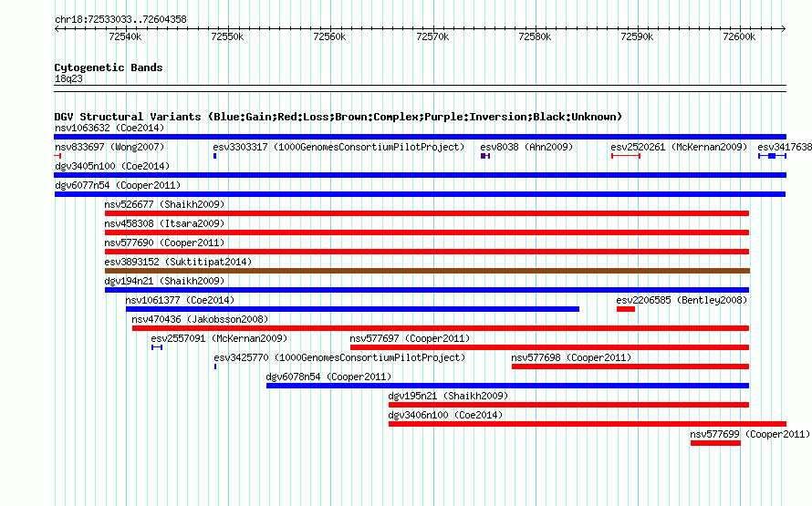The image size is (812, 506).
Task: Select the nsv577690 red loss bar
Action: (x=427, y=252)
